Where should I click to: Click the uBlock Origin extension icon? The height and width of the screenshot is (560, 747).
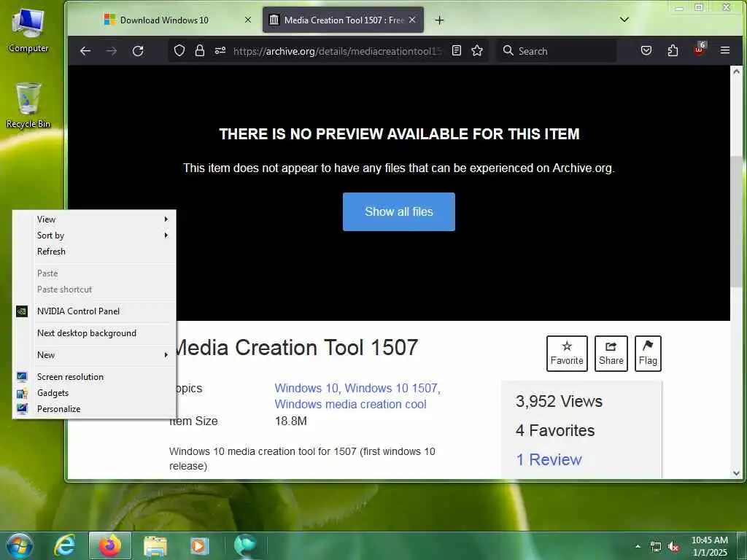point(700,50)
